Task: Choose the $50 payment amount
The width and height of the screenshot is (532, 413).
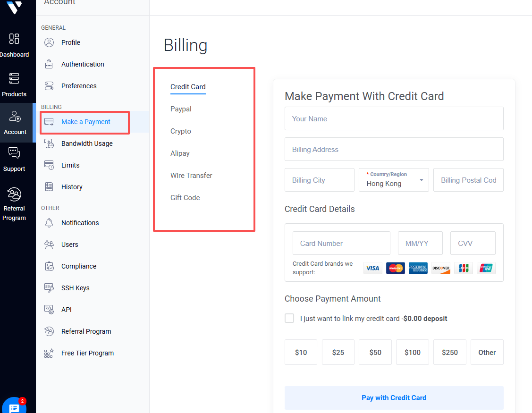Action: point(375,352)
